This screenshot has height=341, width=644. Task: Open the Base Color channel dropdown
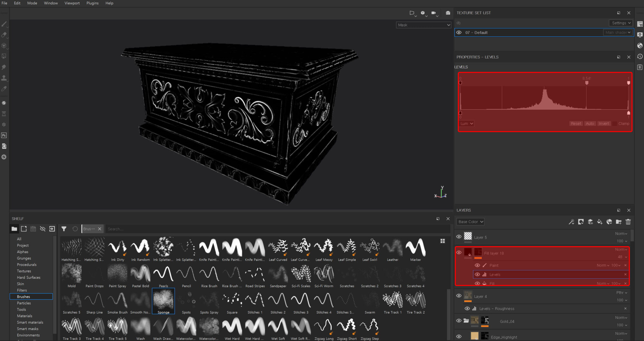point(470,222)
